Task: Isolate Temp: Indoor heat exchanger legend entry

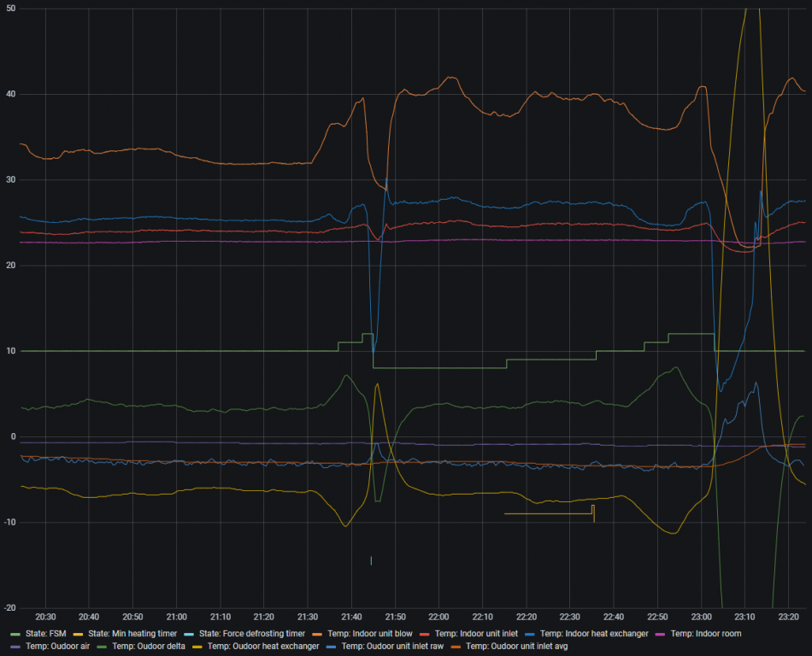Action: point(588,634)
